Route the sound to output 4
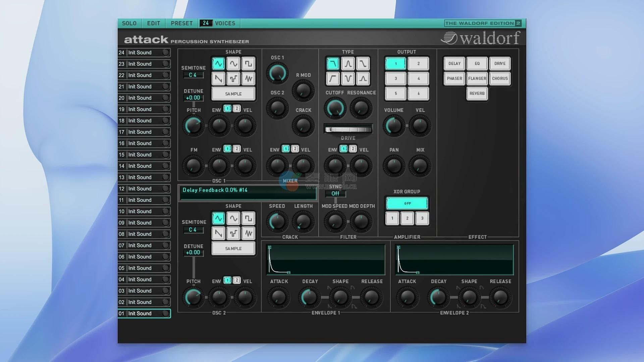Screen dimensions: 644x362 pos(418,79)
